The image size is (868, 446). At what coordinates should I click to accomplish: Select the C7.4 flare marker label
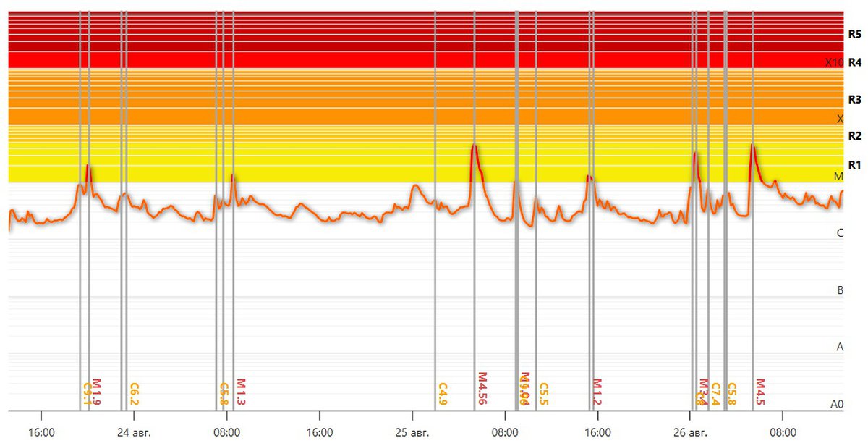click(716, 393)
